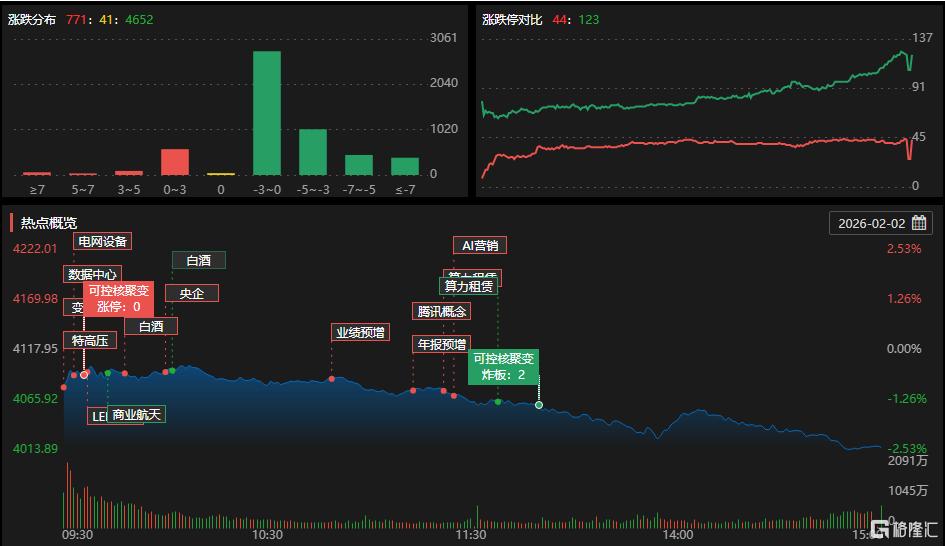Click the red 可控核聚变 涨停 tooltip
Viewport: 945px width, 546px height.
click(x=118, y=299)
